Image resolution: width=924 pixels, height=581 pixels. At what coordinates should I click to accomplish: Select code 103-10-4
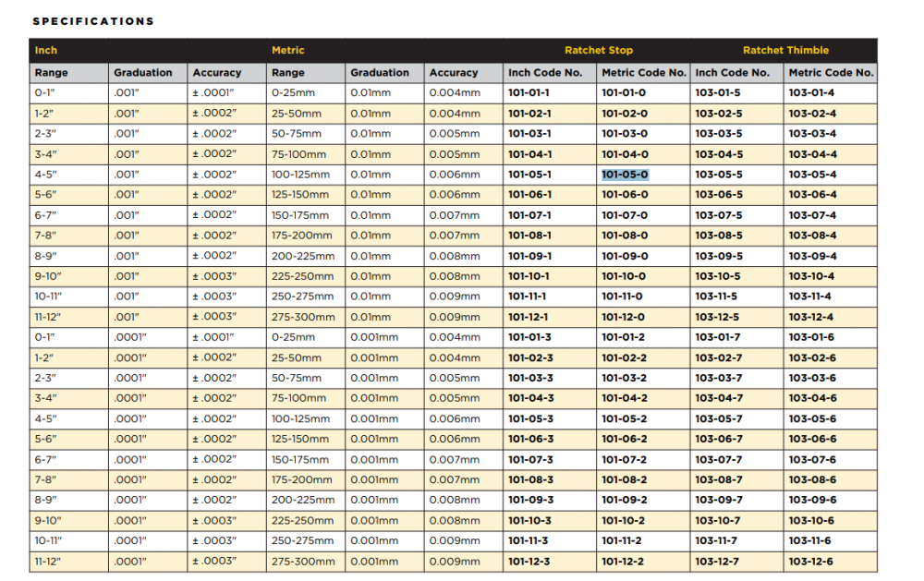tap(811, 276)
